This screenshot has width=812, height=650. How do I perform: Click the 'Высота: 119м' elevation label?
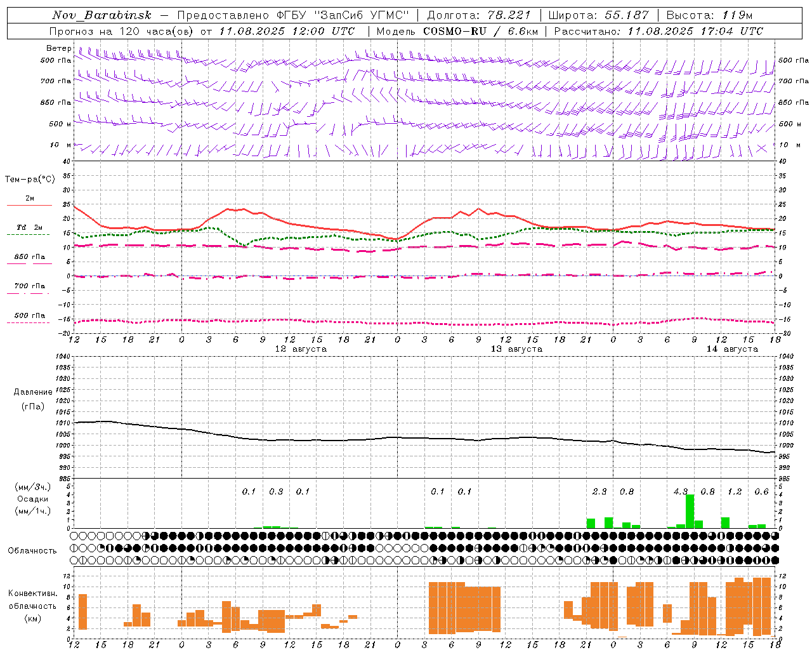[710, 15]
